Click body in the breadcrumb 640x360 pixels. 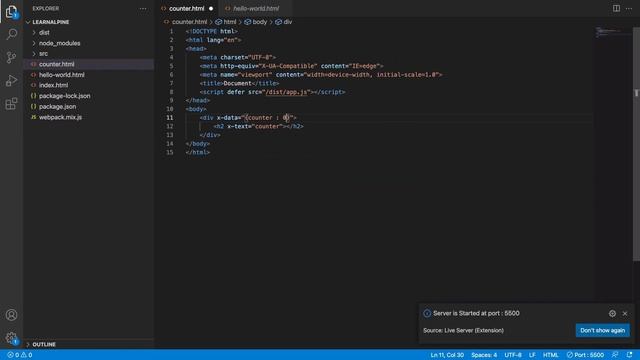tap(259, 22)
